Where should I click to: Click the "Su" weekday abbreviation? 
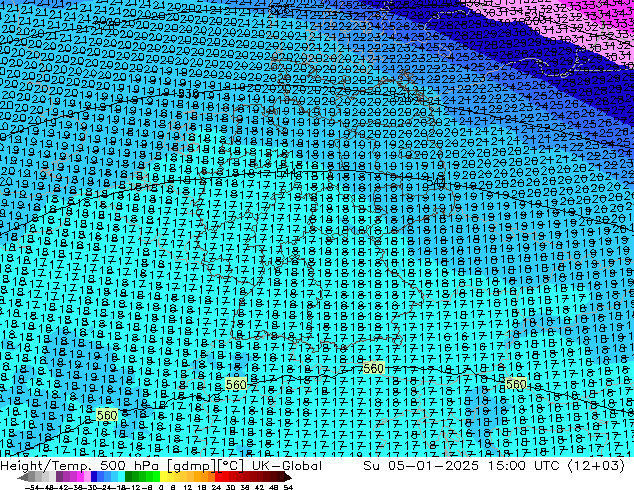(x=371, y=466)
